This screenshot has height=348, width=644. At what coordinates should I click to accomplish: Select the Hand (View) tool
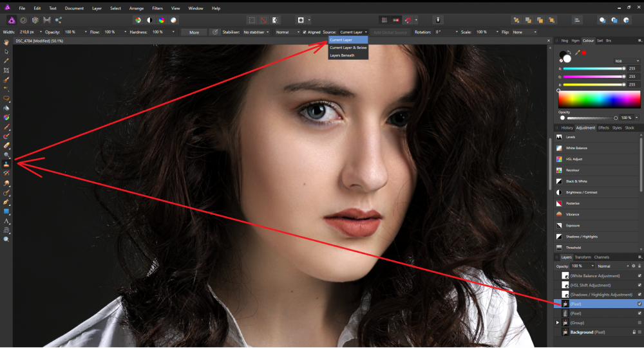[6, 42]
